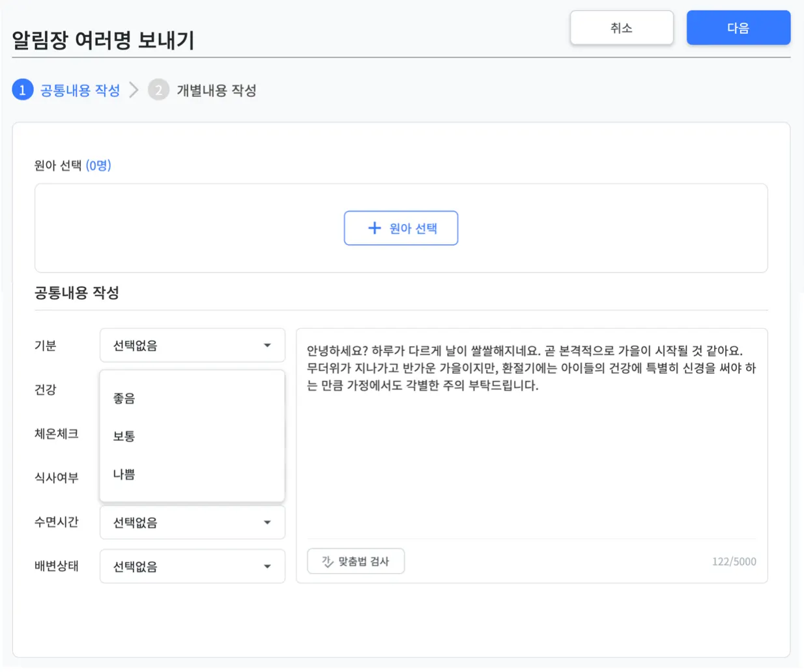This screenshot has width=804, height=672.
Task: Open the 기분 dropdown showing 선택없음
Action: [x=192, y=345]
